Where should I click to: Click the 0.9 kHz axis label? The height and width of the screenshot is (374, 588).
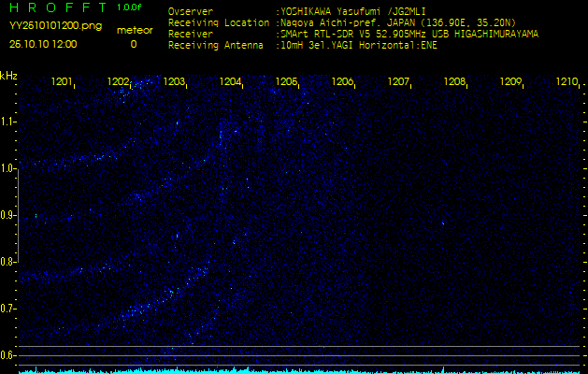[x=7, y=215]
